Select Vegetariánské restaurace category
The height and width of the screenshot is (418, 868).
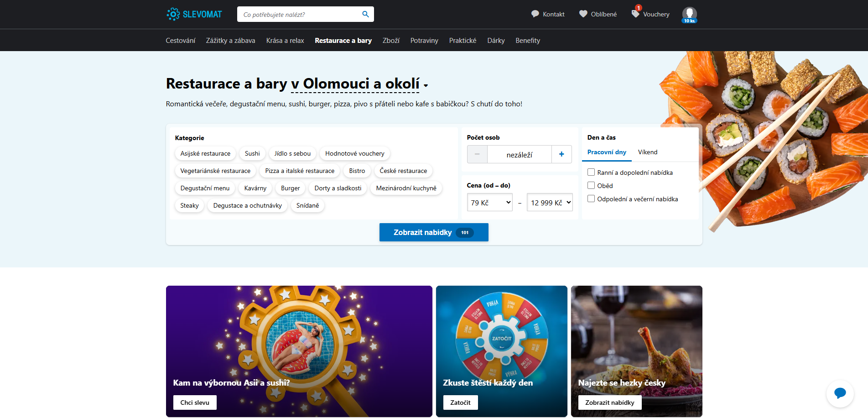tap(215, 171)
